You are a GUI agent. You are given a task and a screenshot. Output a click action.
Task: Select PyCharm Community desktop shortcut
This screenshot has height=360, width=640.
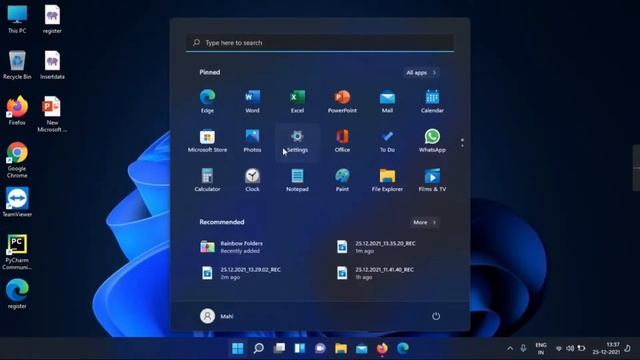coord(17,251)
